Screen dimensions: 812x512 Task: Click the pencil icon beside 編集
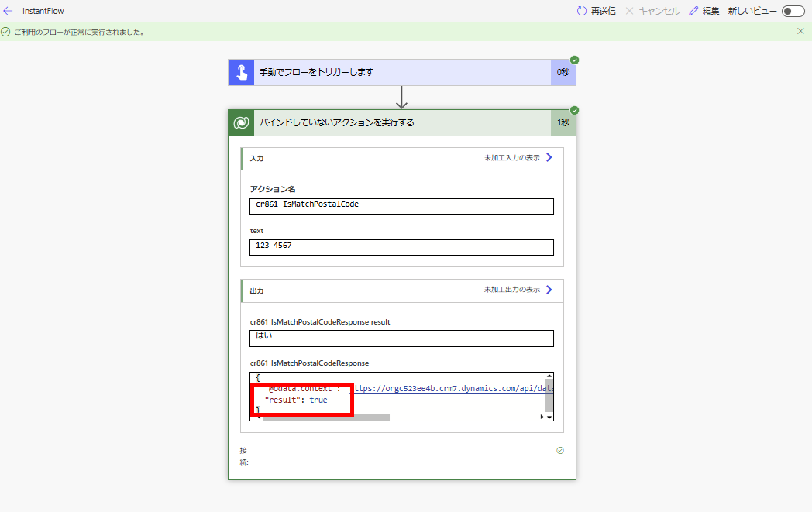coord(693,11)
